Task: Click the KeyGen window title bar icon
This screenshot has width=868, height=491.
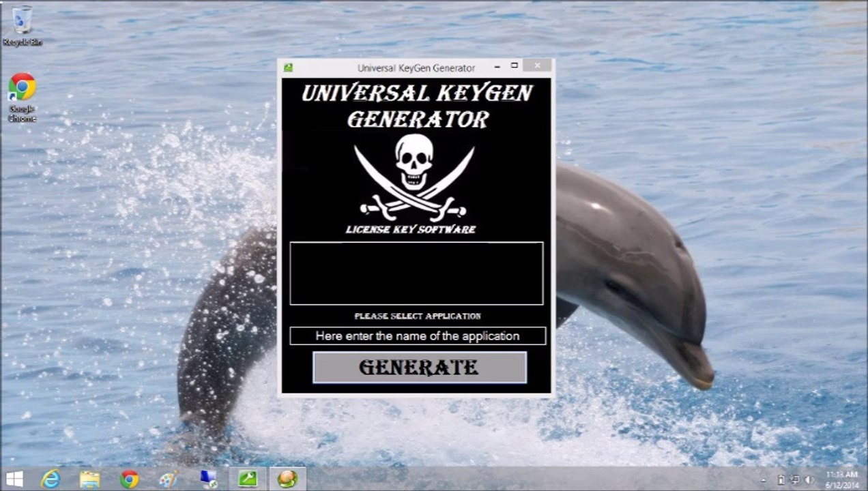Action: point(289,68)
